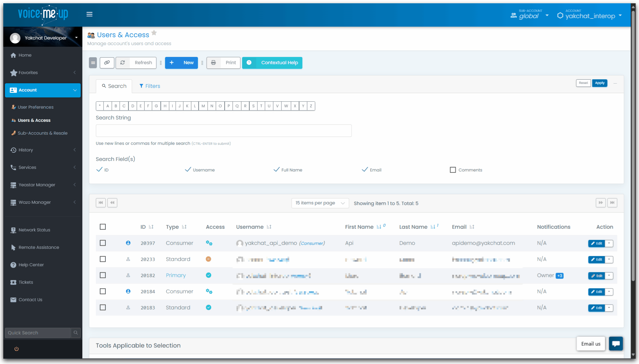The width and height of the screenshot is (639, 364).
Task: Click access gears icon for user 20397
Action: click(x=209, y=243)
